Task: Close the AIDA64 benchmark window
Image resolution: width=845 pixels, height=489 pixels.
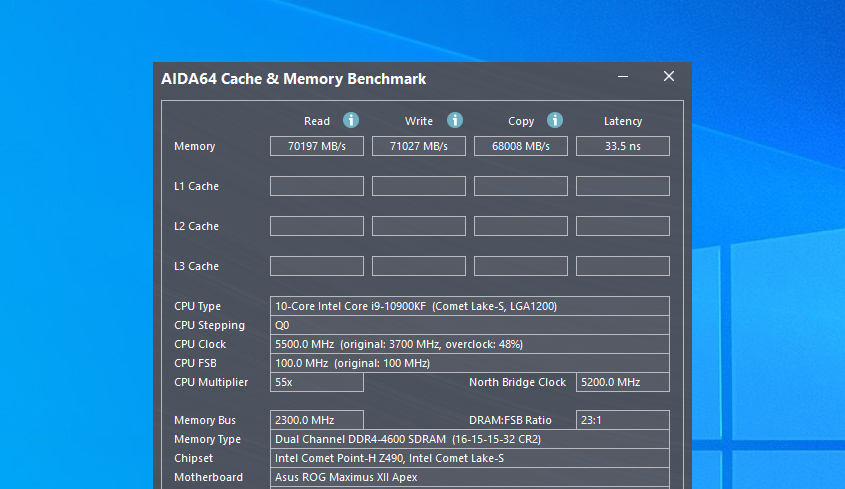Action: point(669,77)
